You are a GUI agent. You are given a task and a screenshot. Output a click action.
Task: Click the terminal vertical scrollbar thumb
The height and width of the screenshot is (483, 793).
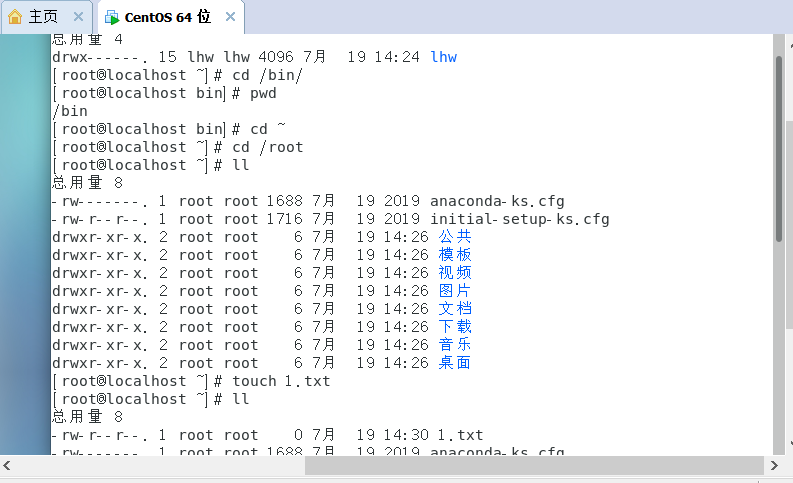(778, 149)
